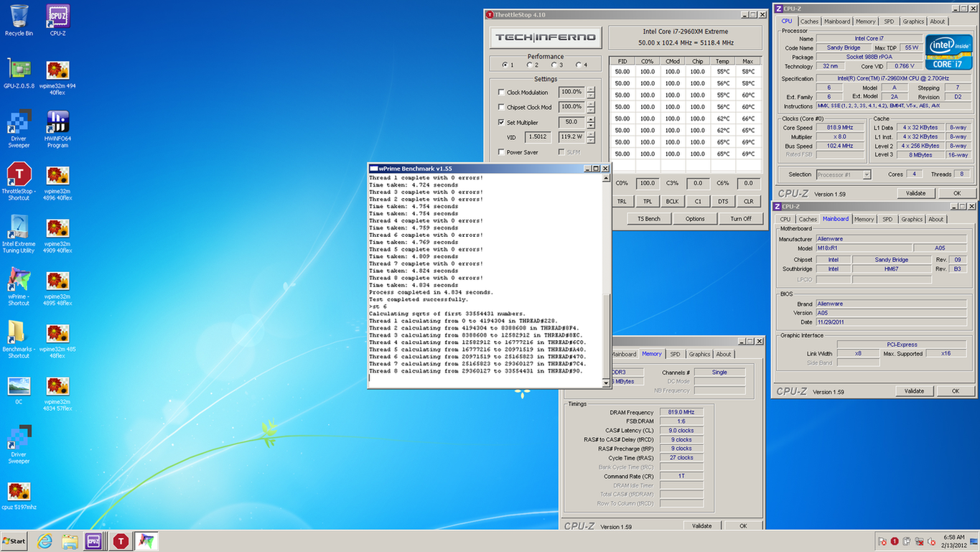Switch to ThrottleStop via taskbar icon
Image resolution: width=980 pixels, height=552 pixels.
121,541
